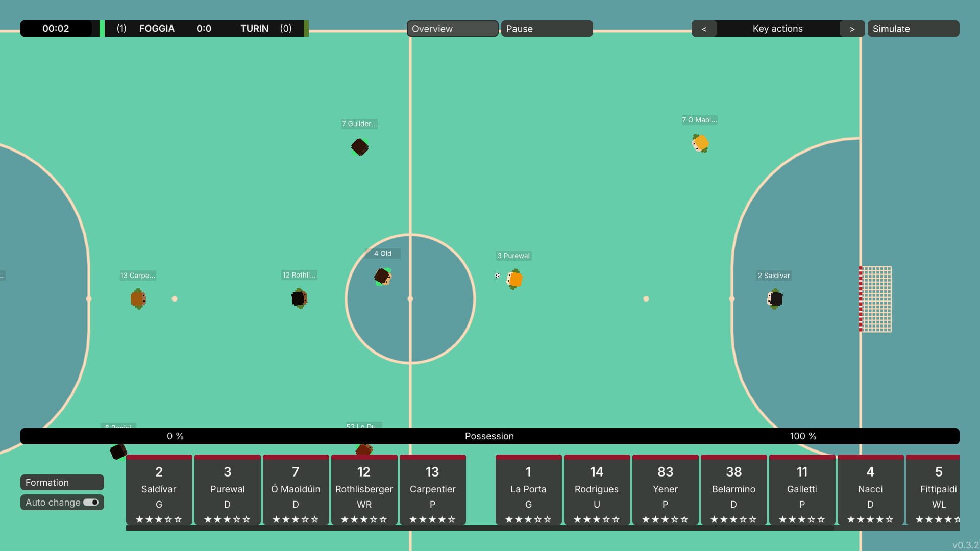Click the next key action chevron
The width and height of the screenshot is (980, 551).
(x=851, y=29)
